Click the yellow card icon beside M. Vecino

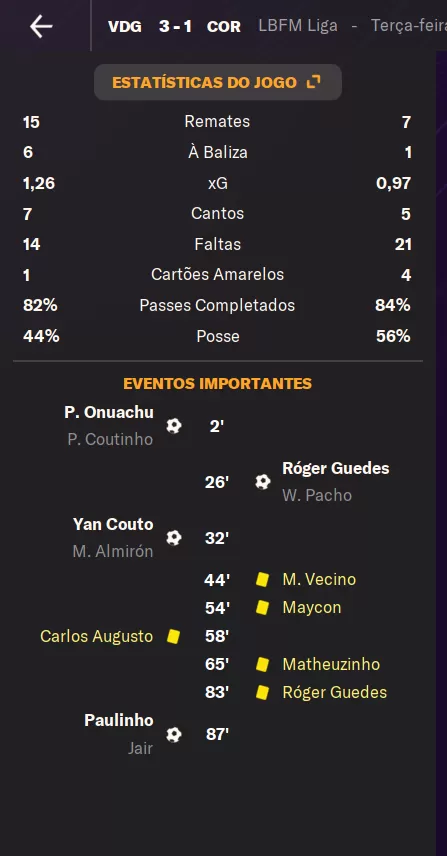(x=263, y=579)
